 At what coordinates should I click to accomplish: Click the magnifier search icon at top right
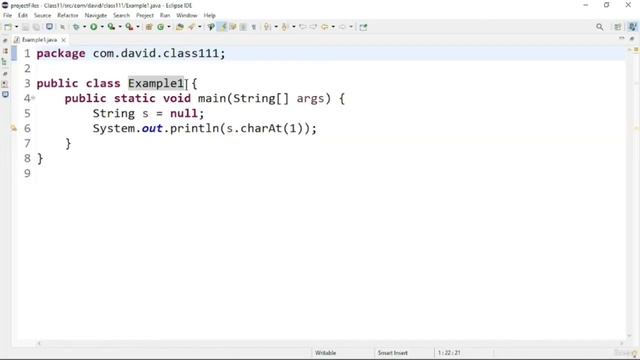point(600,27)
